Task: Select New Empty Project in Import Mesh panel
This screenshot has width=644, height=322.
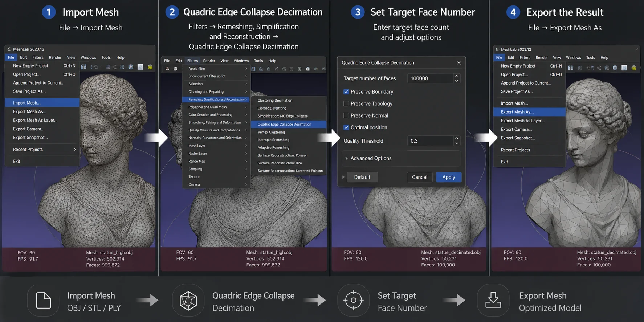Action: click(x=42, y=66)
